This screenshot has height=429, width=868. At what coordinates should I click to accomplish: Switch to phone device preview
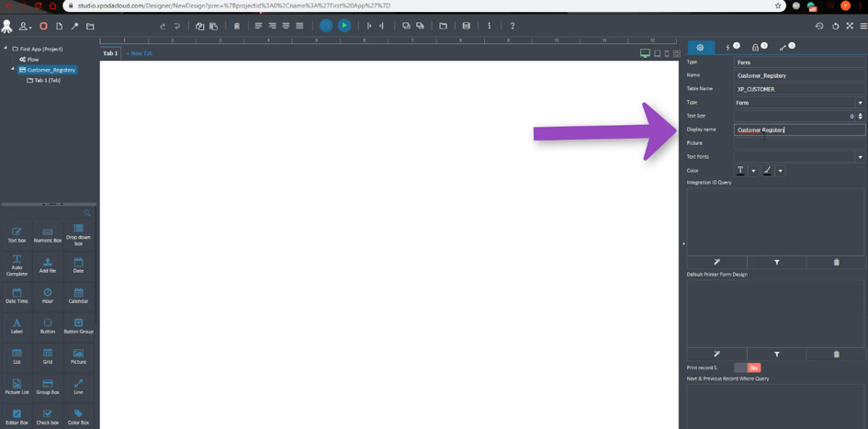click(667, 53)
